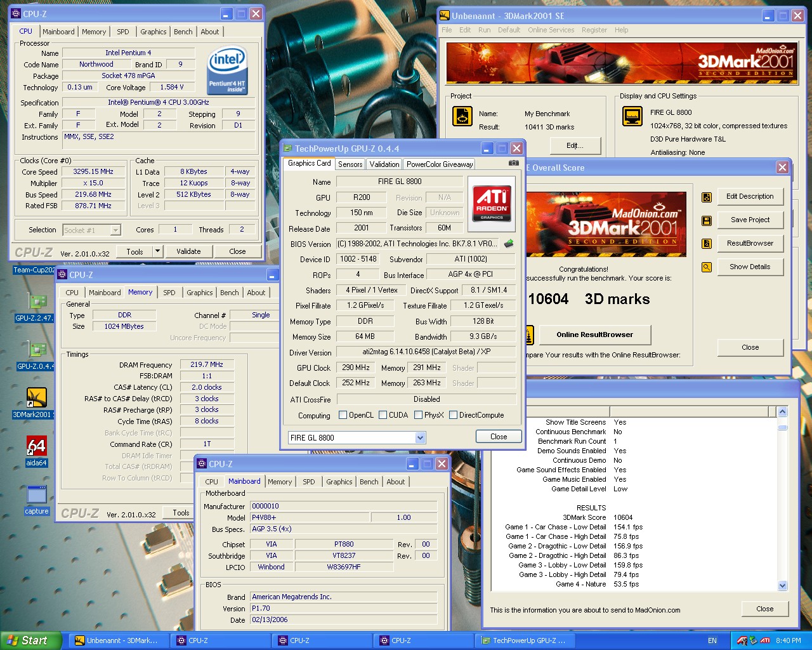Open the Online Services menu in 3DMark2001
812x650 pixels.
pos(551,30)
